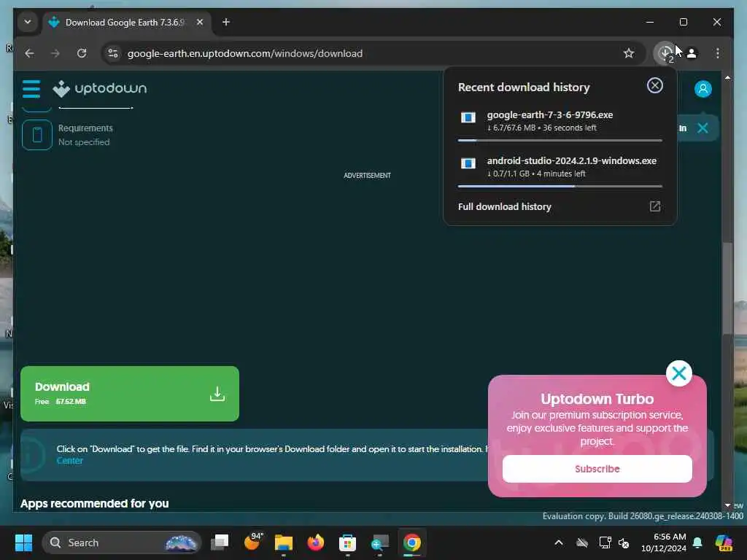This screenshot has width=747, height=560.
Task: Open the notifications bell icon
Action: pyautogui.click(x=697, y=542)
